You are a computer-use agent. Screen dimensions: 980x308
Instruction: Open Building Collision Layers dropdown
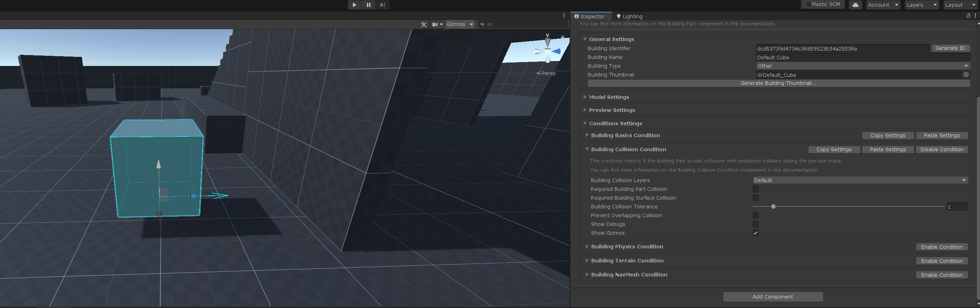click(860, 180)
